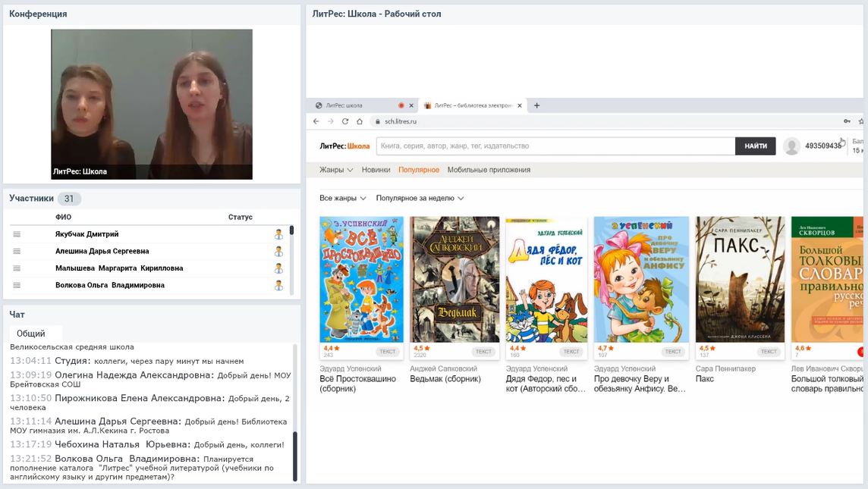Click the ПАКС book cover

pos(740,279)
